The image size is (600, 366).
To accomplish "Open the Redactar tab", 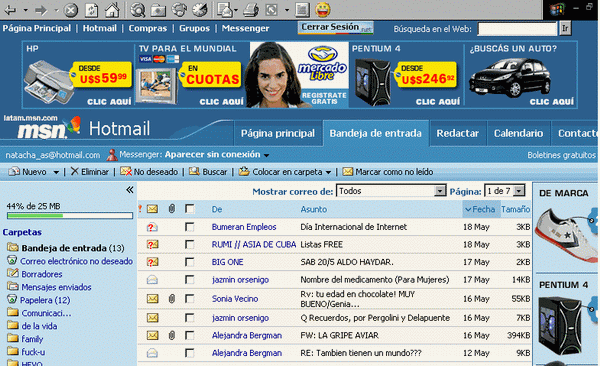I will pos(458,133).
